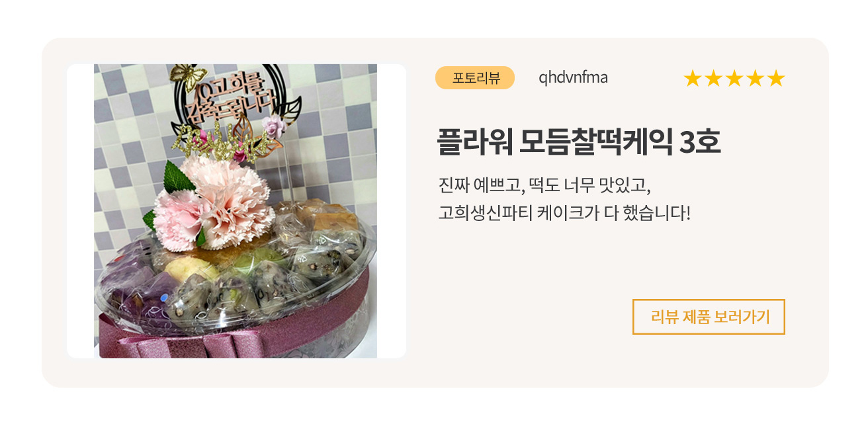Viewport: 868px width, 424px height.
Task: Click the 리뷰 제품 보러가기 button
Action: [709, 317]
